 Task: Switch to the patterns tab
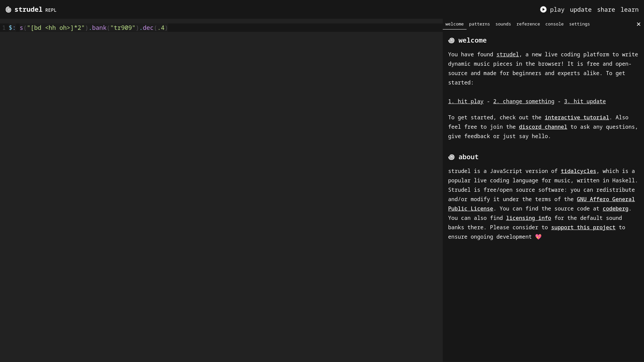pyautogui.click(x=479, y=24)
